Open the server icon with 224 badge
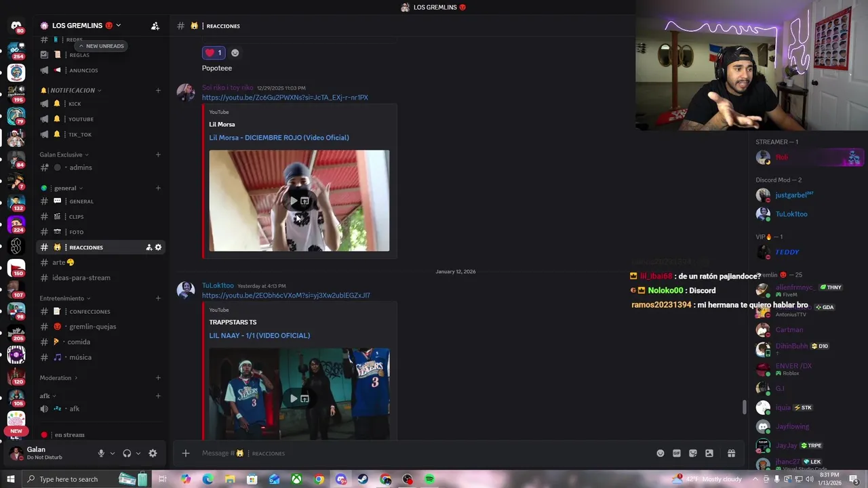 (x=16, y=223)
